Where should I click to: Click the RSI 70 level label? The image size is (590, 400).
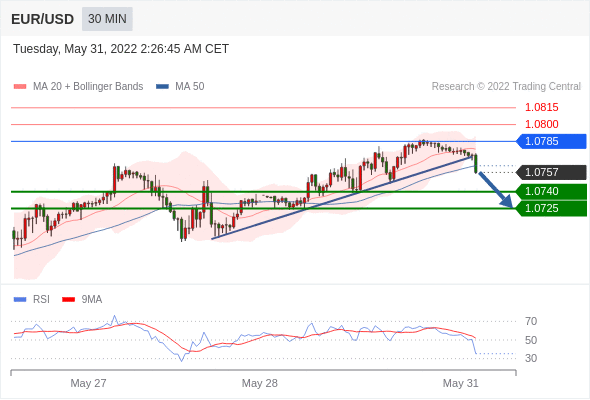531,321
